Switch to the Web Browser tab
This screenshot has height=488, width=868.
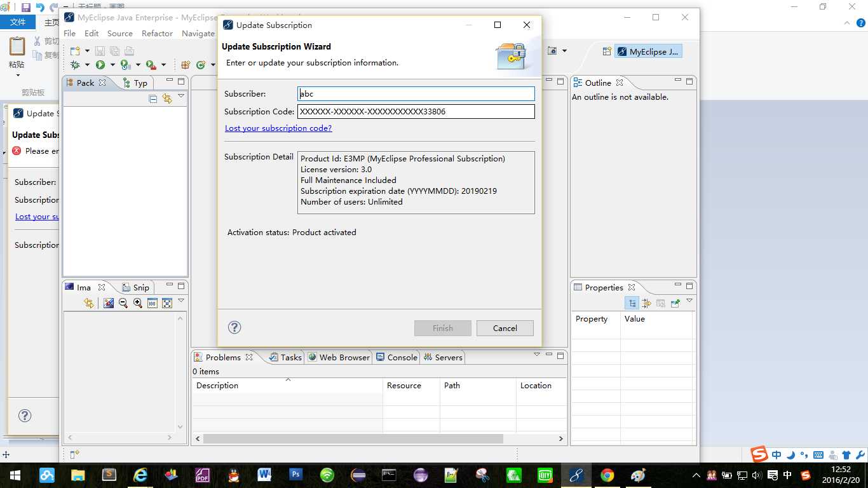pos(339,357)
